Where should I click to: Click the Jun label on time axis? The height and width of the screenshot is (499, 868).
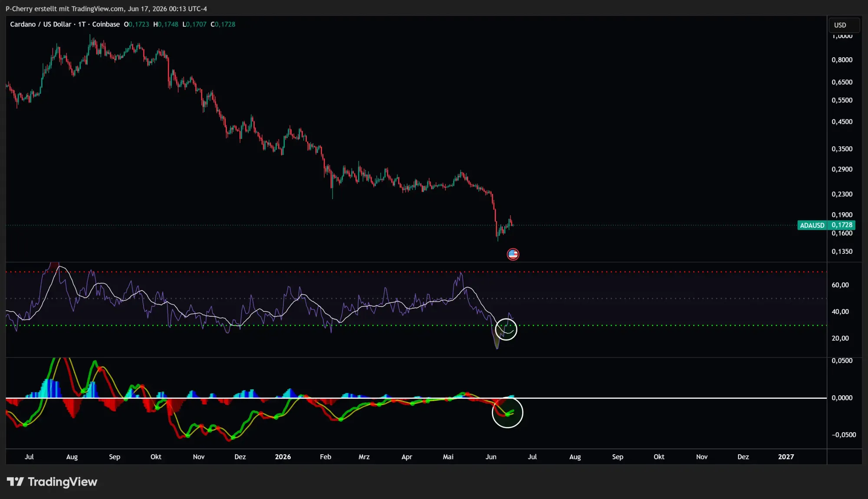click(491, 457)
